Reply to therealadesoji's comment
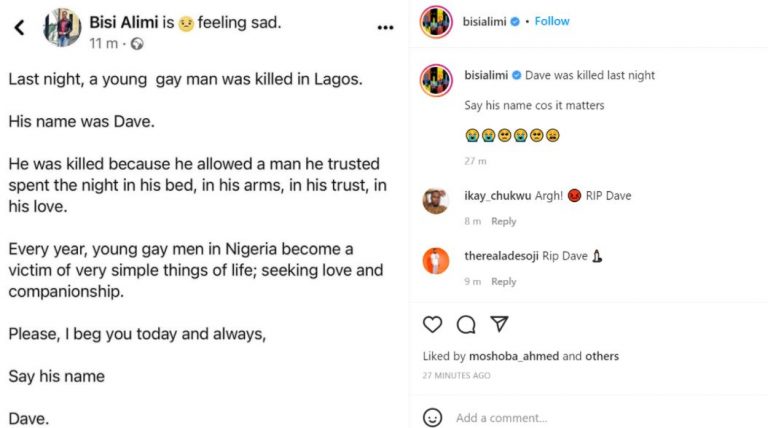 [x=503, y=281]
